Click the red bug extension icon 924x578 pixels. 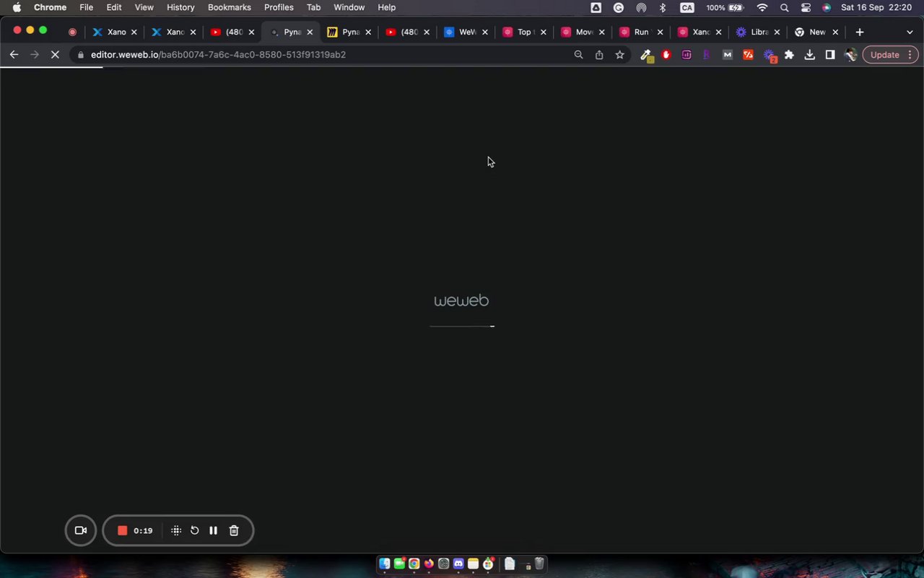pyautogui.click(x=666, y=54)
